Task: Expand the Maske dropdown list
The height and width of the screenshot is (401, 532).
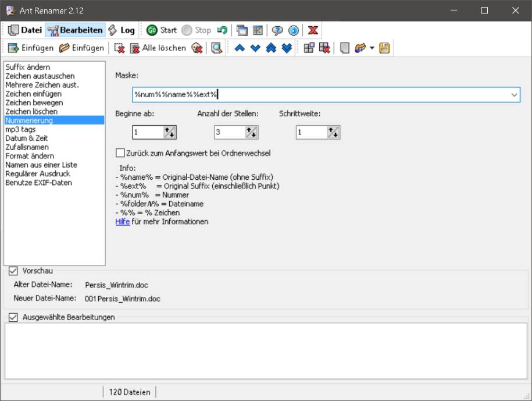Action: tap(514, 94)
